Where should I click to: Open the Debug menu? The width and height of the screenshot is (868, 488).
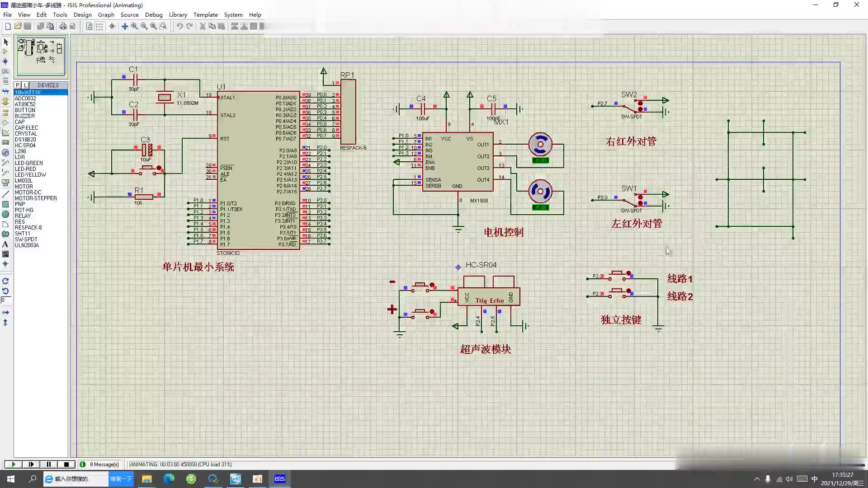[x=154, y=14]
